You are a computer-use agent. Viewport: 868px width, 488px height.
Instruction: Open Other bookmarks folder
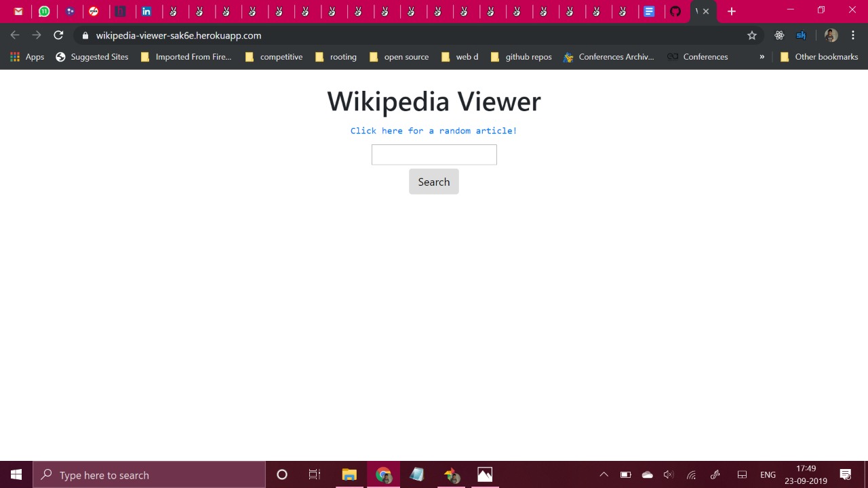click(x=819, y=57)
